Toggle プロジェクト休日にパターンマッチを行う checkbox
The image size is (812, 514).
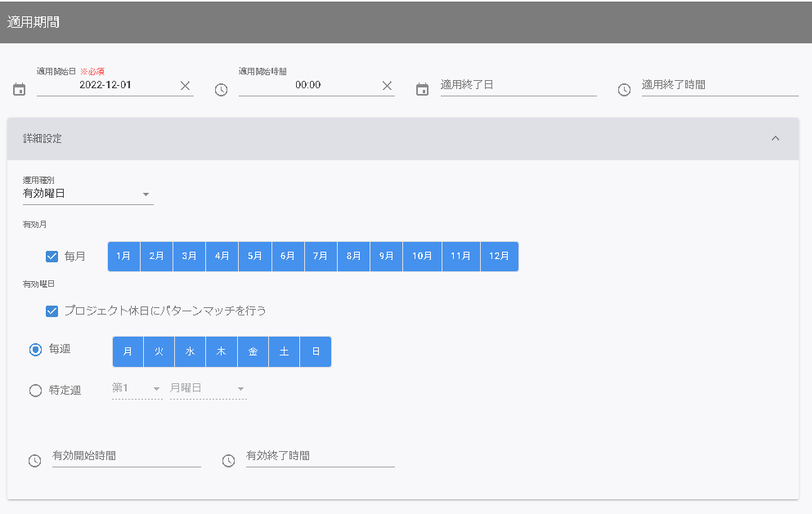52,311
